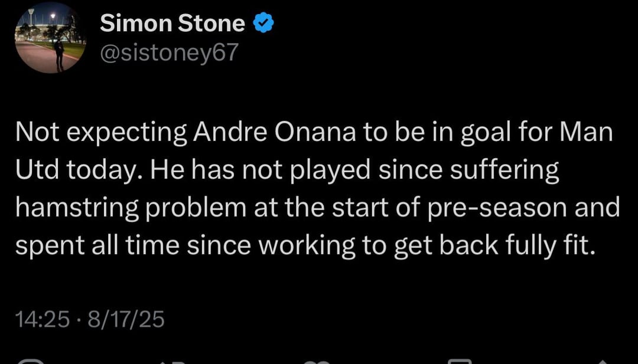Viewport: 638px width, 364px height.
Task: Open the @sistoney67 handle
Action: 170,52
